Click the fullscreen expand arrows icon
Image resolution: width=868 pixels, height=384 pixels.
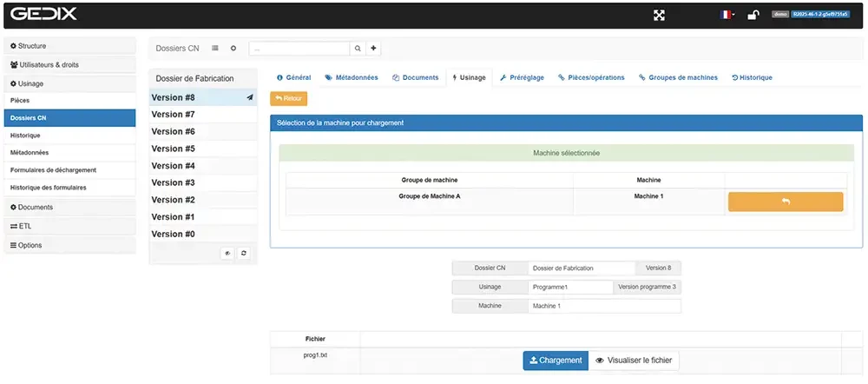(x=659, y=15)
